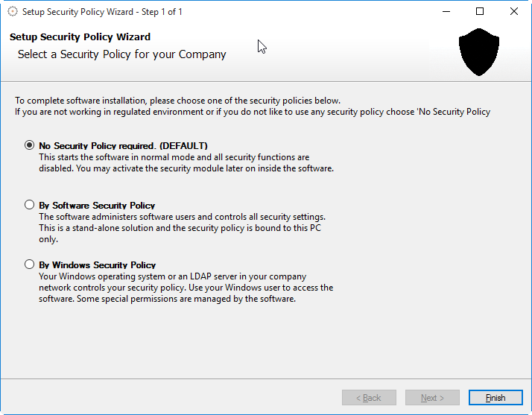The height and width of the screenshot is (415, 532).
Task: Select the No Security Policy required radio button
Action: pos(30,145)
